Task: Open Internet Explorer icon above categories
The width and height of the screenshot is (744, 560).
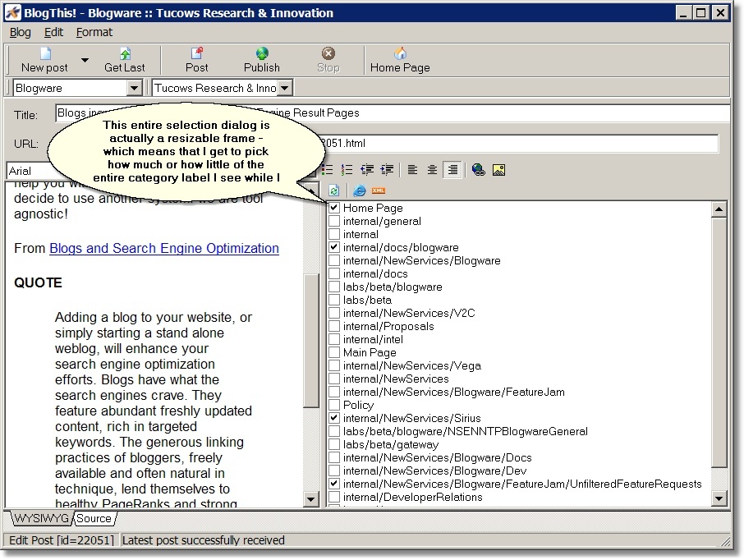Action: (360, 190)
